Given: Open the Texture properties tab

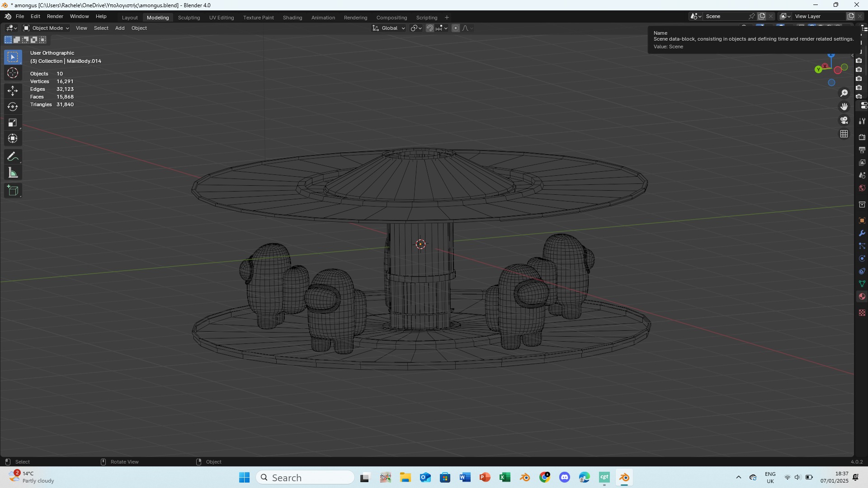Looking at the screenshot, I should tap(862, 313).
